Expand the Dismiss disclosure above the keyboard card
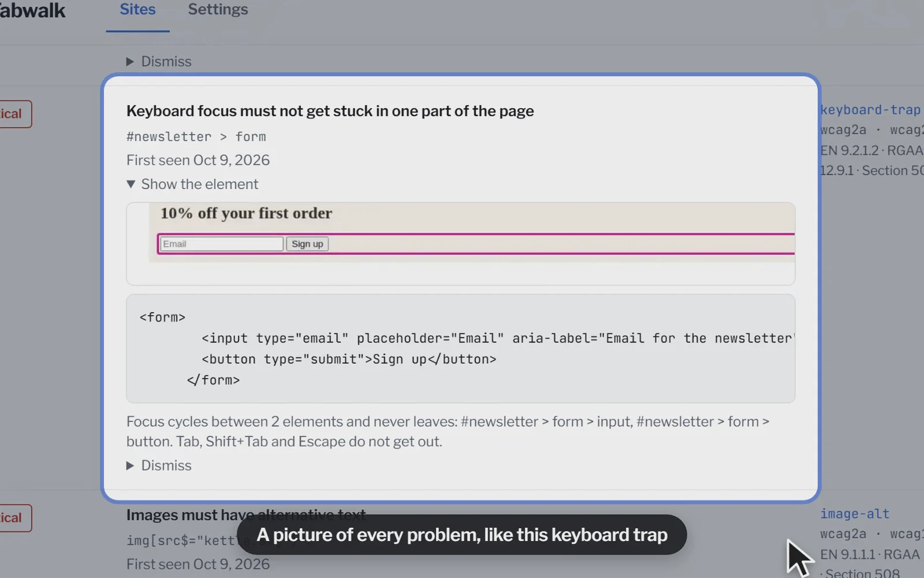924x578 pixels. [x=159, y=61]
